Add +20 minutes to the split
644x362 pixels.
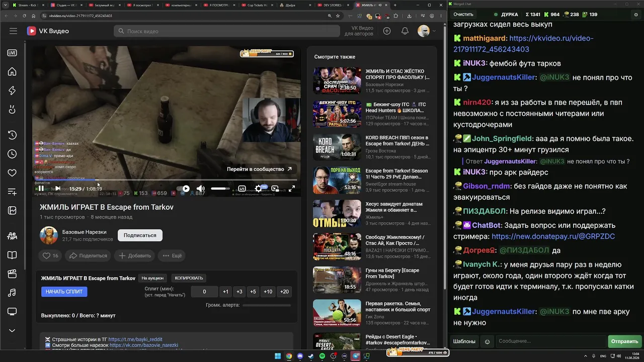tap(285, 292)
